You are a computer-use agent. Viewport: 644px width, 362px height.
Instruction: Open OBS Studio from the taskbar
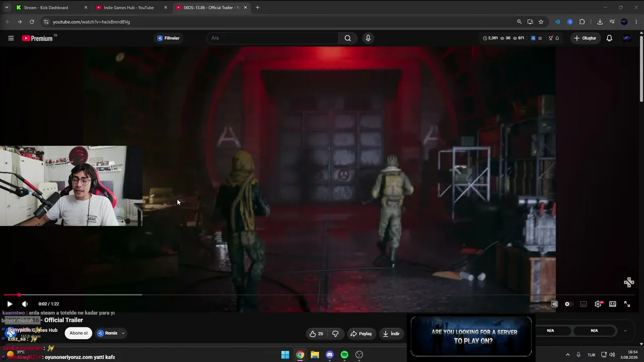pyautogui.click(x=359, y=355)
